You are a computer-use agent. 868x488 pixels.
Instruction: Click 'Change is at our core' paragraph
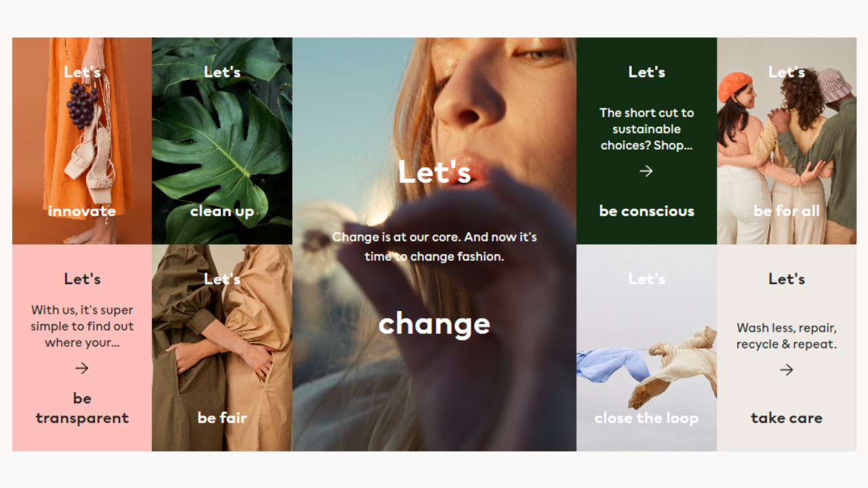(x=434, y=247)
